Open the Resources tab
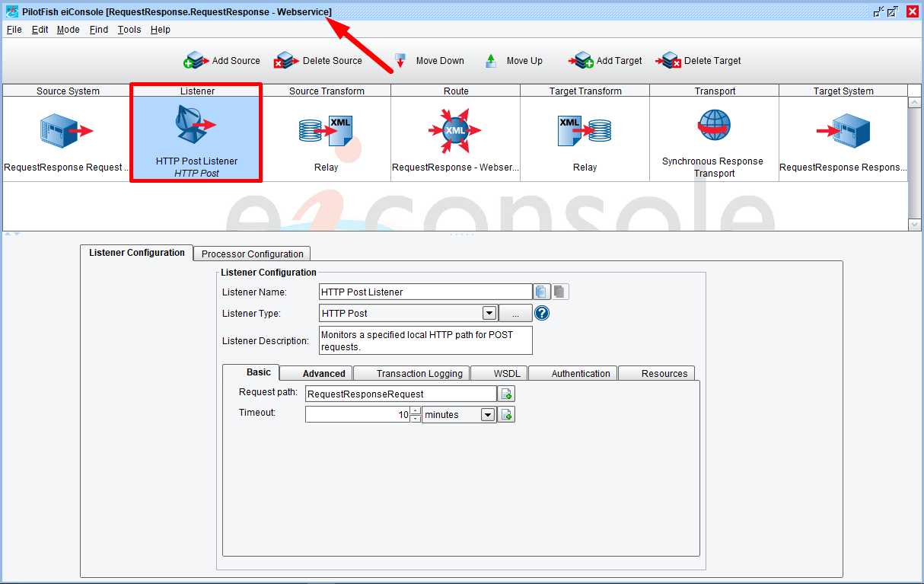The width and height of the screenshot is (924, 584). [657, 374]
